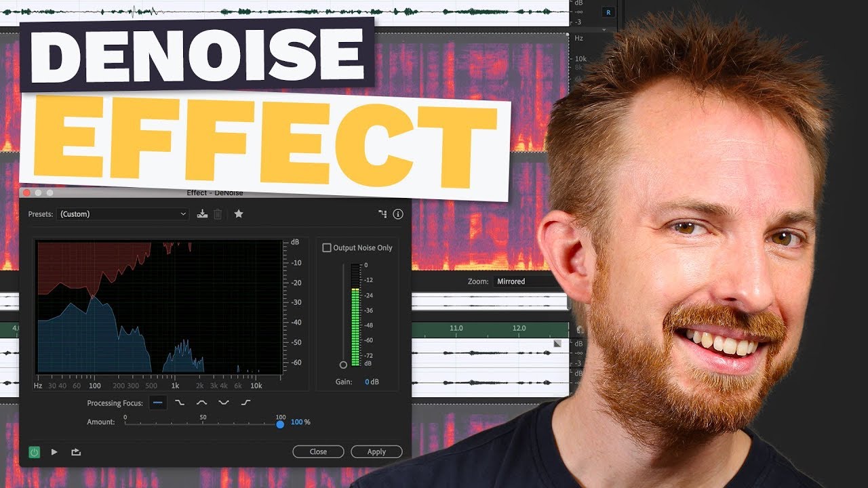Click the 12.0 mark on the timeline ruler

point(519,328)
